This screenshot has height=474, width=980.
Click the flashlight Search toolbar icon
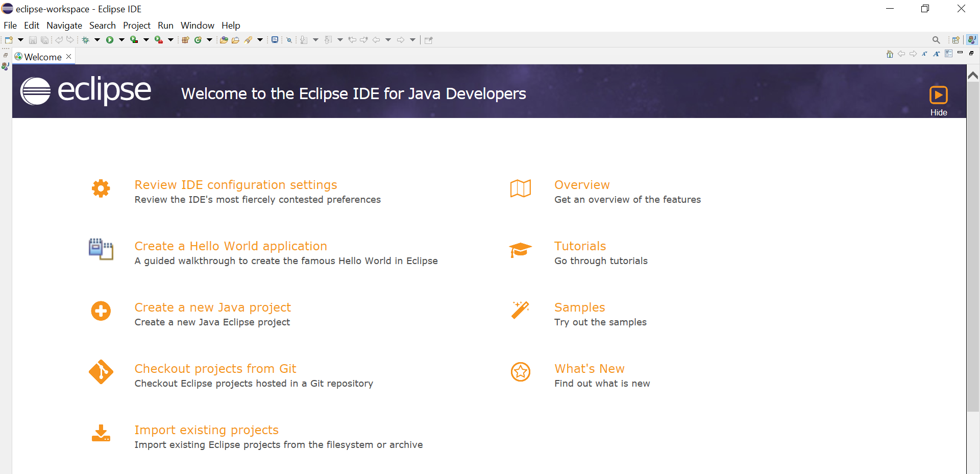click(248, 40)
